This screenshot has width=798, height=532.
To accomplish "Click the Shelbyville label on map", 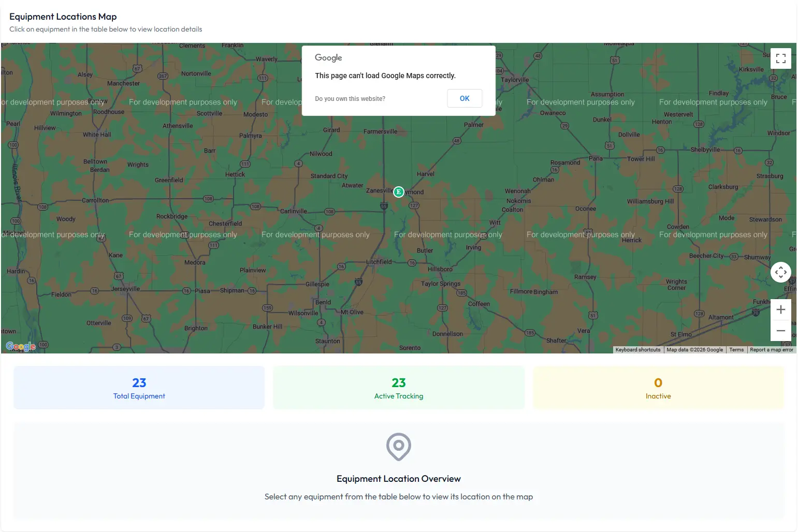I will (x=705, y=150).
